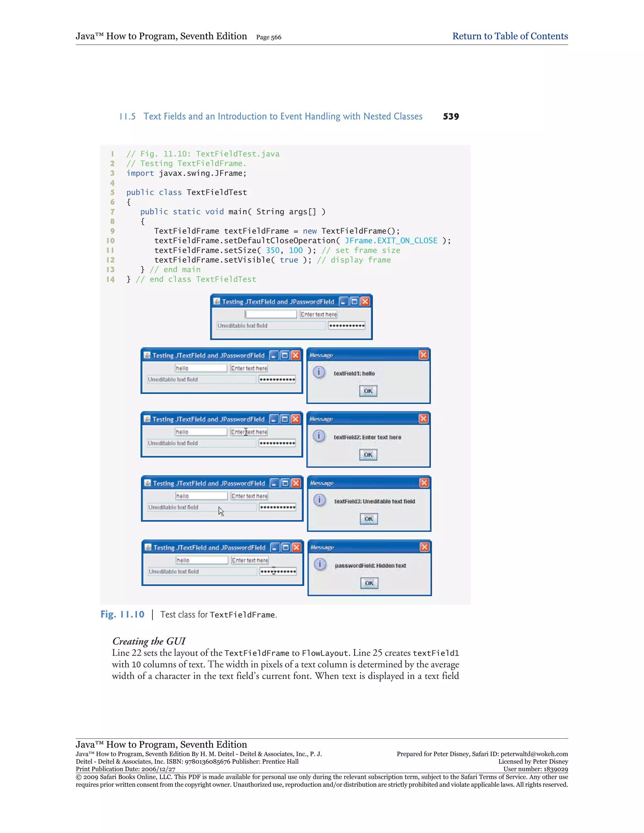Image resolution: width=644 pixels, height=833 pixels.
Task: Click info icon in passwordField message dialog
Action: pos(320,564)
